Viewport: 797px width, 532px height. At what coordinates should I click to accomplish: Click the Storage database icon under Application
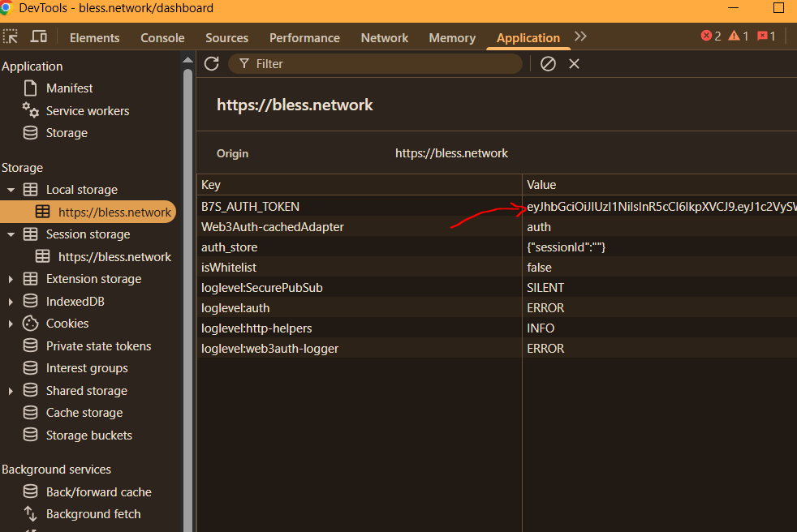(31, 133)
